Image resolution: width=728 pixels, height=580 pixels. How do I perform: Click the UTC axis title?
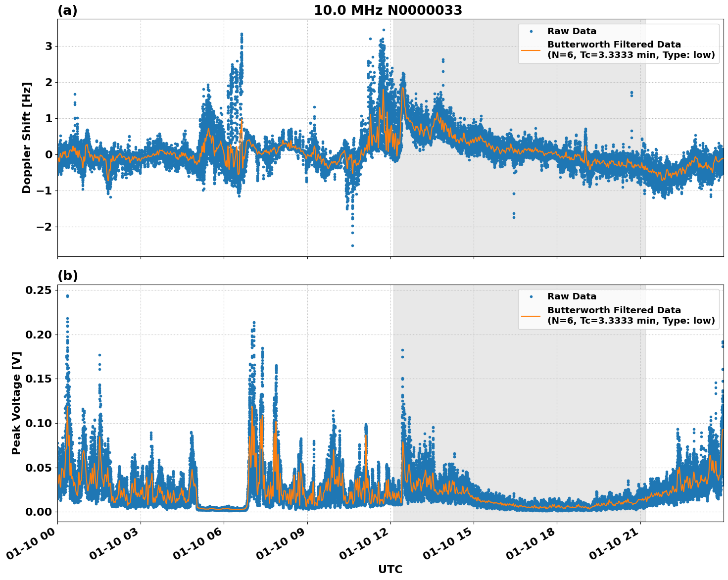click(390, 569)
